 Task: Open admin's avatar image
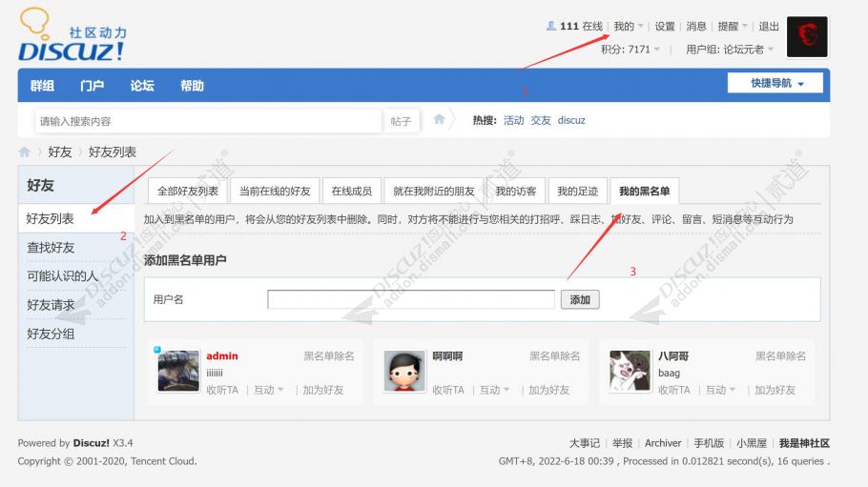178,371
